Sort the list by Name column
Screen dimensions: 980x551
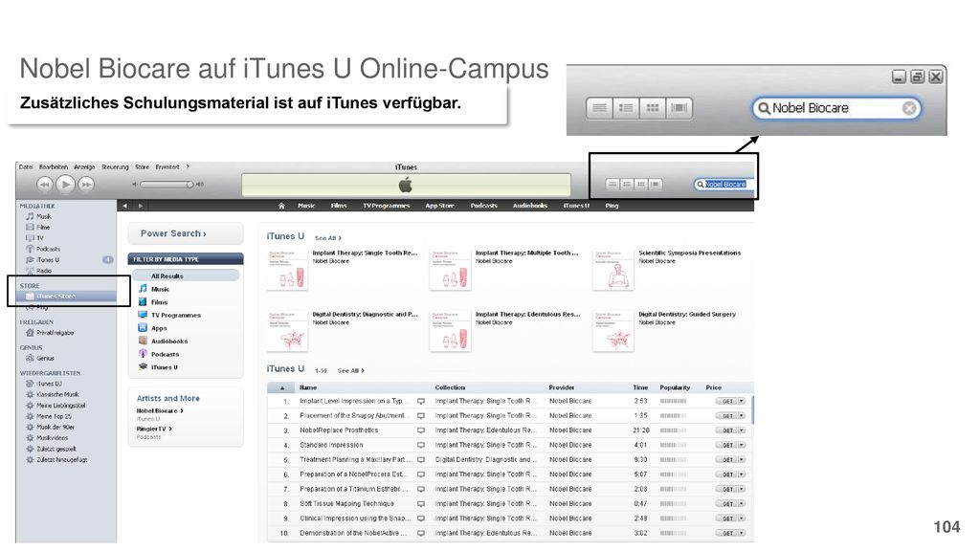pyautogui.click(x=308, y=388)
